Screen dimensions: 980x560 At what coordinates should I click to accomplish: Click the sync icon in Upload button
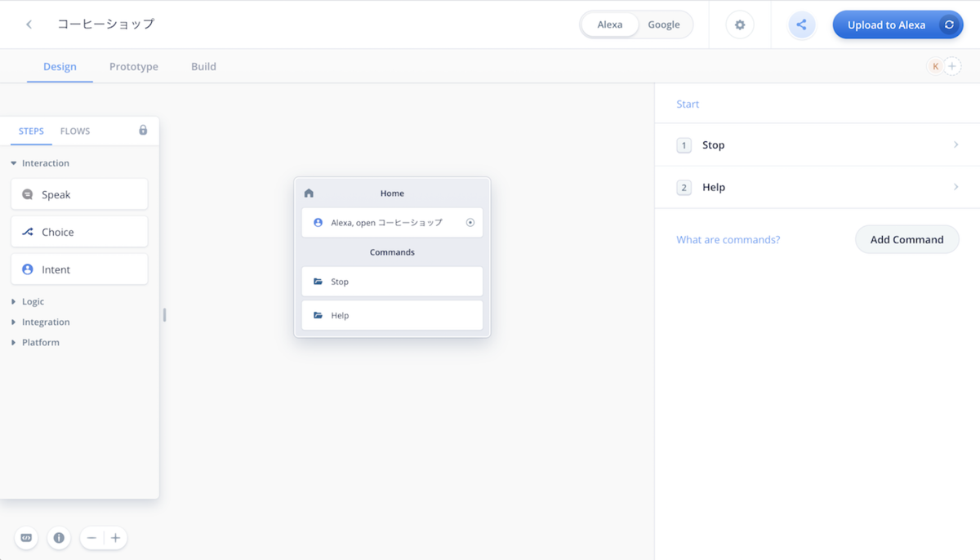(x=949, y=24)
